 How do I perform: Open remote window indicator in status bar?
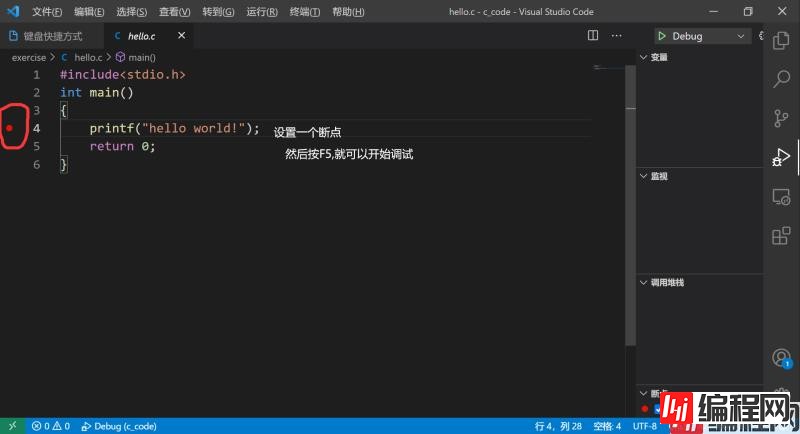coord(12,426)
